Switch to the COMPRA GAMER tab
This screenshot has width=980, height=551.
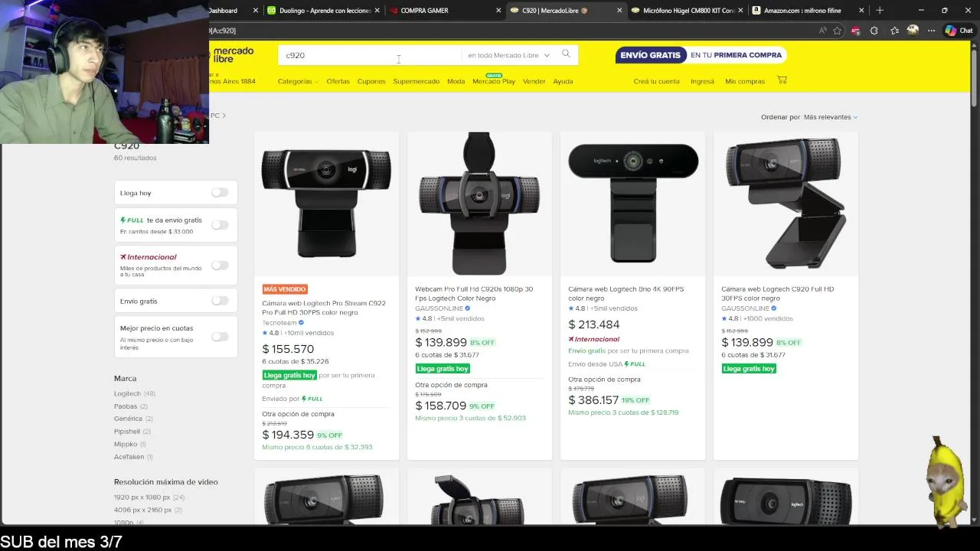[x=443, y=11]
